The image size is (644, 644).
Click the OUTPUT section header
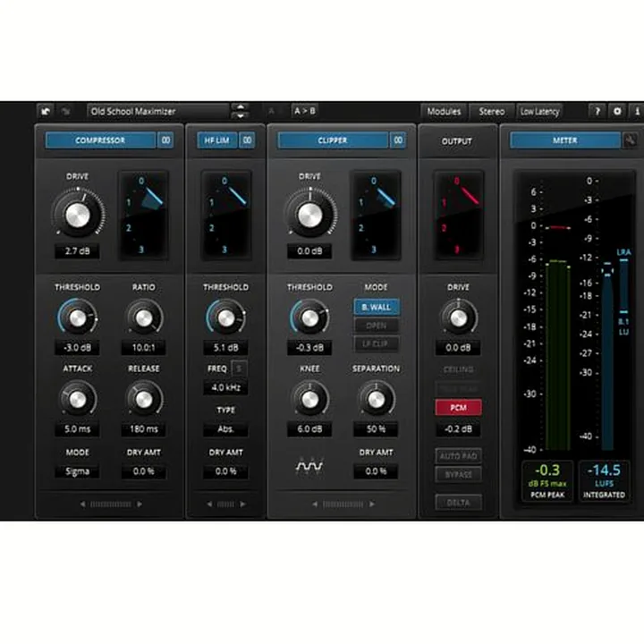(x=457, y=141)
